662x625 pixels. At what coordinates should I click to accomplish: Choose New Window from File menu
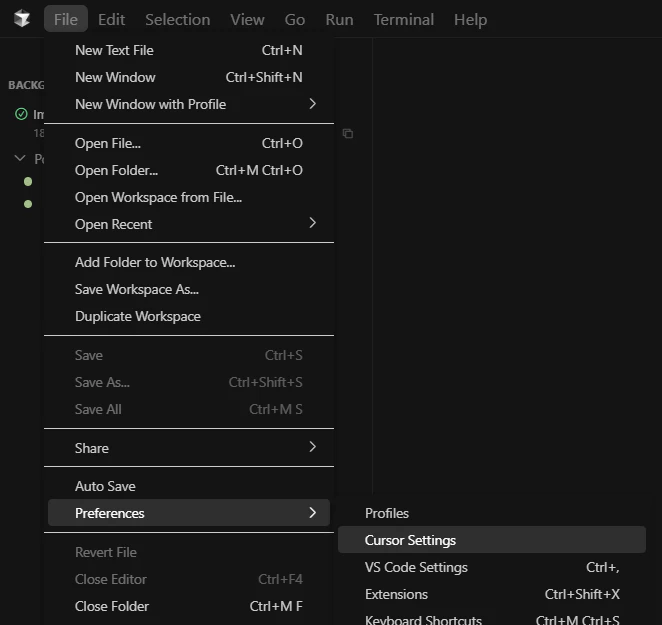click(x=189, y=77)
